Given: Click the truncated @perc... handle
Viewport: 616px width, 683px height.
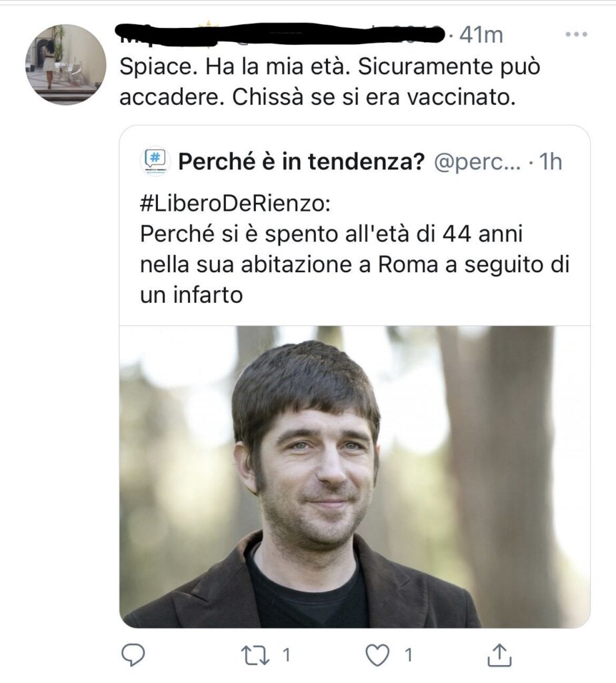Looking at the screenshot, I should pyautogui.click(x=477, y=161).
